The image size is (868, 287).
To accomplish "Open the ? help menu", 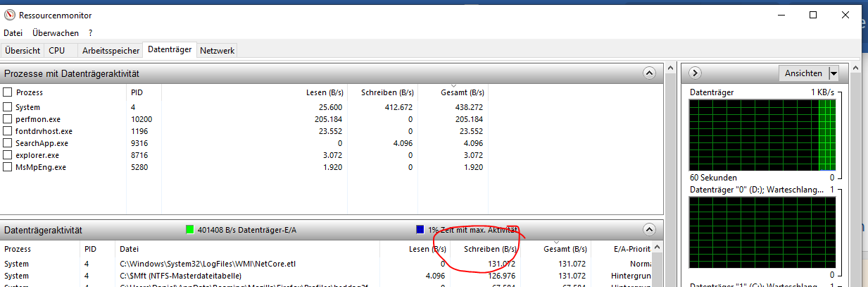I will click(90, 33).
